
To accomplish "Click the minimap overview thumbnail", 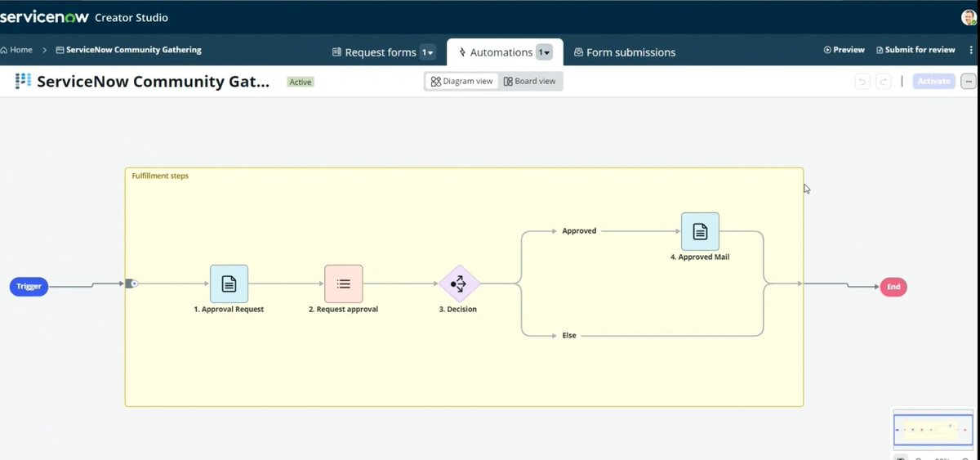I will click(x=933, y=428).
